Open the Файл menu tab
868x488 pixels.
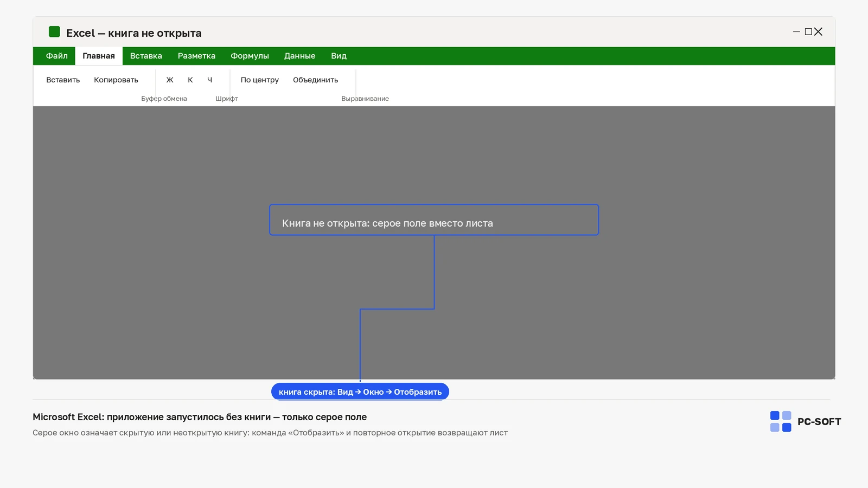pyautogui.click(x=57, y=56)
